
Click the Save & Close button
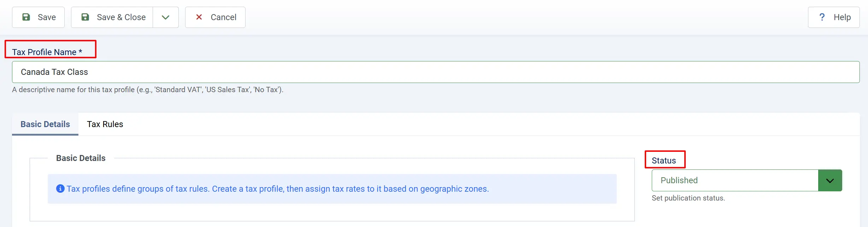point(112,17)
